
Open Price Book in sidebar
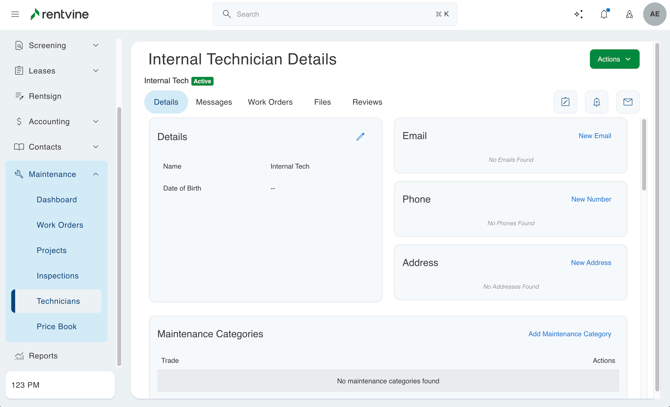point(57,326)
